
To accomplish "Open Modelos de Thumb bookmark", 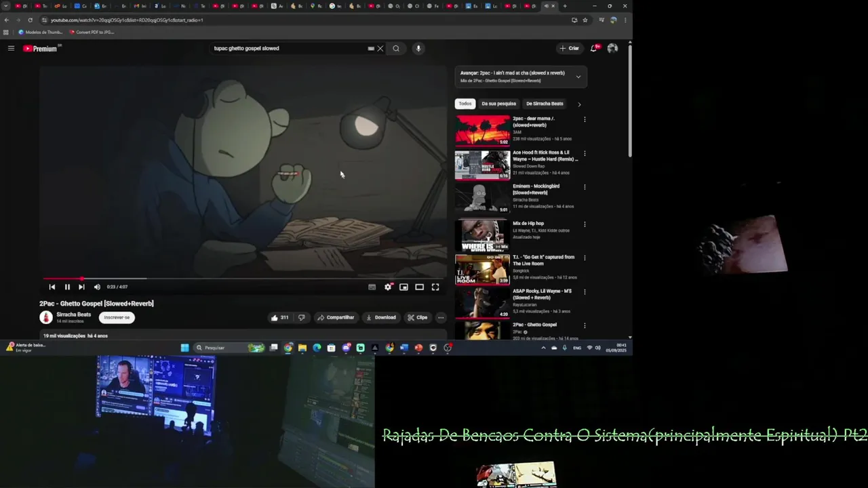I will (x=41, y=32).
